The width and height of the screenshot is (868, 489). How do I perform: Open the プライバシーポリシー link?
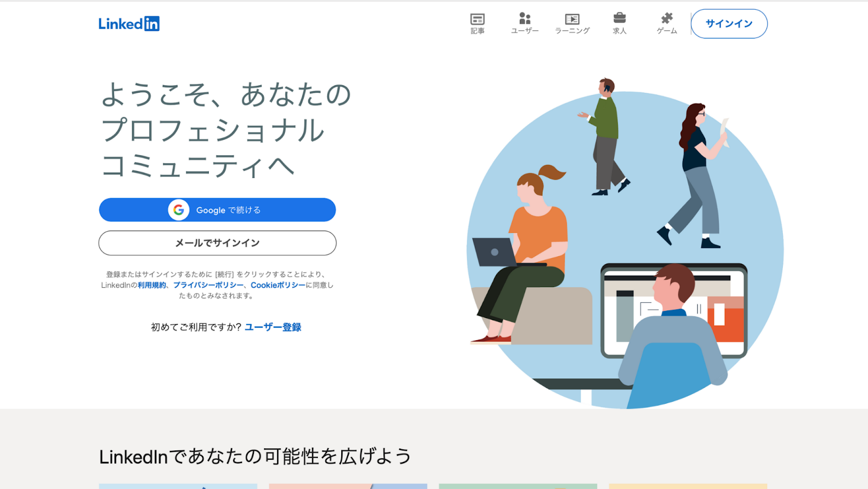(x=208, y=285)
